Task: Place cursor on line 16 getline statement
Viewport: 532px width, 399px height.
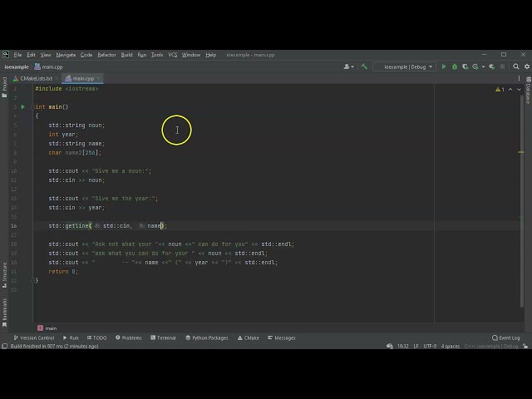Action: point(107,225)
